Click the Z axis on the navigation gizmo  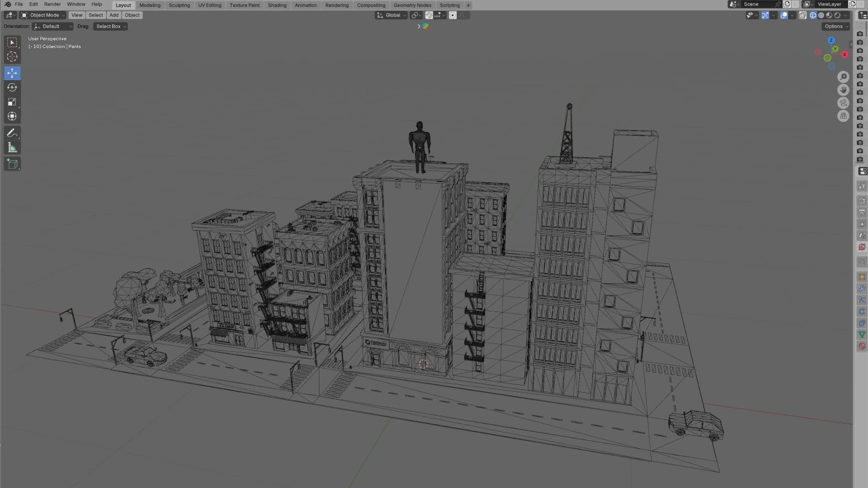click(831, 40)
